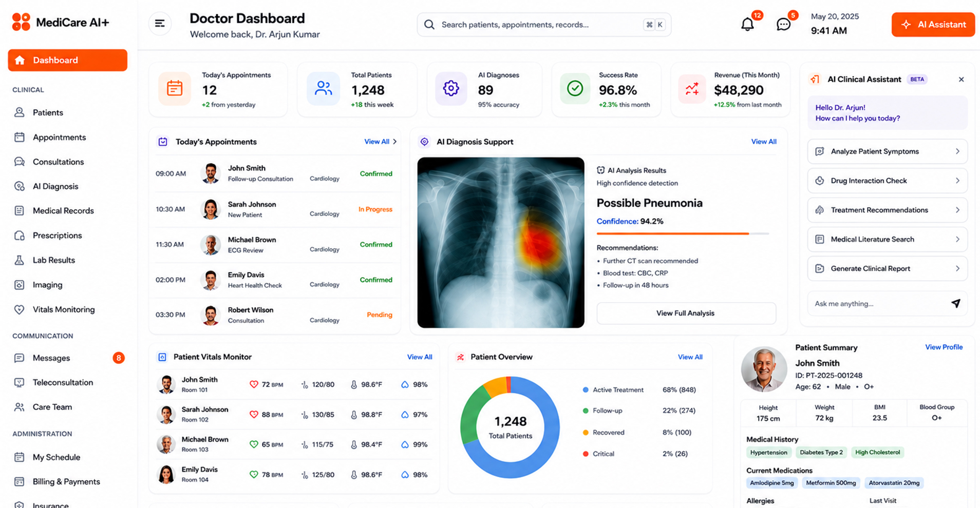Close the AI Clinical Assistant panel
Image resolution: width=980 pixels, height=508 pixels.
[961, 80]
